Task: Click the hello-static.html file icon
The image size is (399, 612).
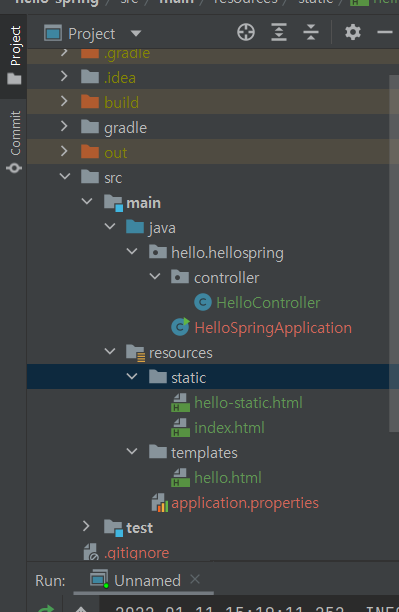Action: click(x=180, y=403)
